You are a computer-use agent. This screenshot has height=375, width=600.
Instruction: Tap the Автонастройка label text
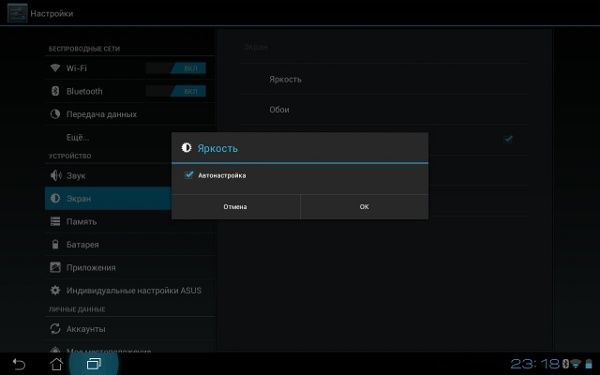click(222, 175)
